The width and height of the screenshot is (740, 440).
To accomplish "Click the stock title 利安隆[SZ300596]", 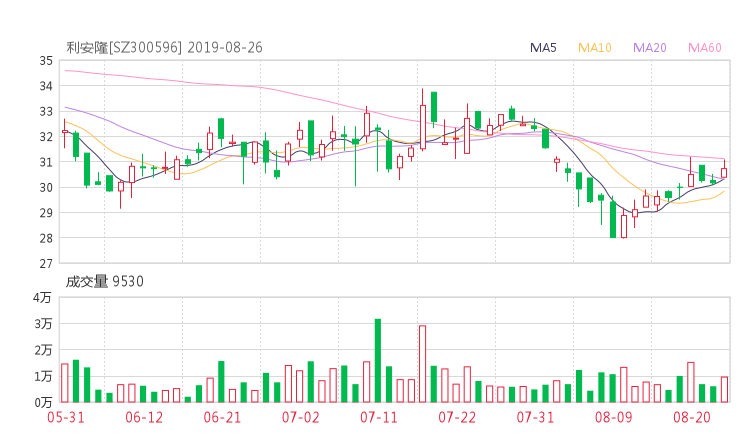I will [x=124, y=48].
